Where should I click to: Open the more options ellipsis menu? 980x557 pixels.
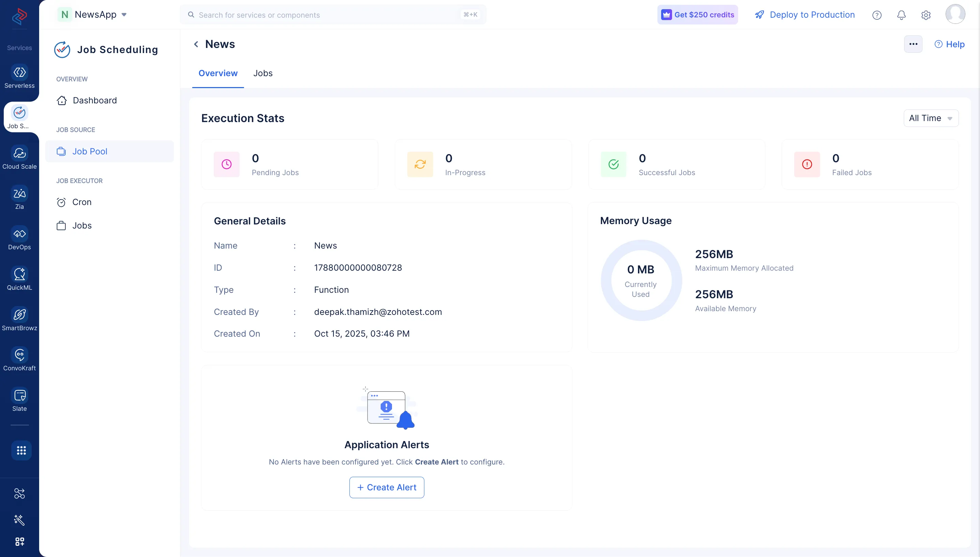[913, 44]
